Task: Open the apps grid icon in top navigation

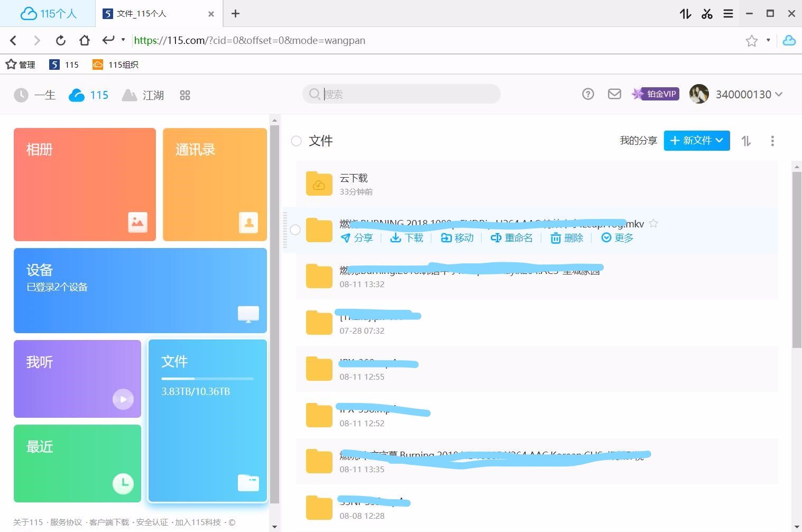Action: click(x=185, y=95)
